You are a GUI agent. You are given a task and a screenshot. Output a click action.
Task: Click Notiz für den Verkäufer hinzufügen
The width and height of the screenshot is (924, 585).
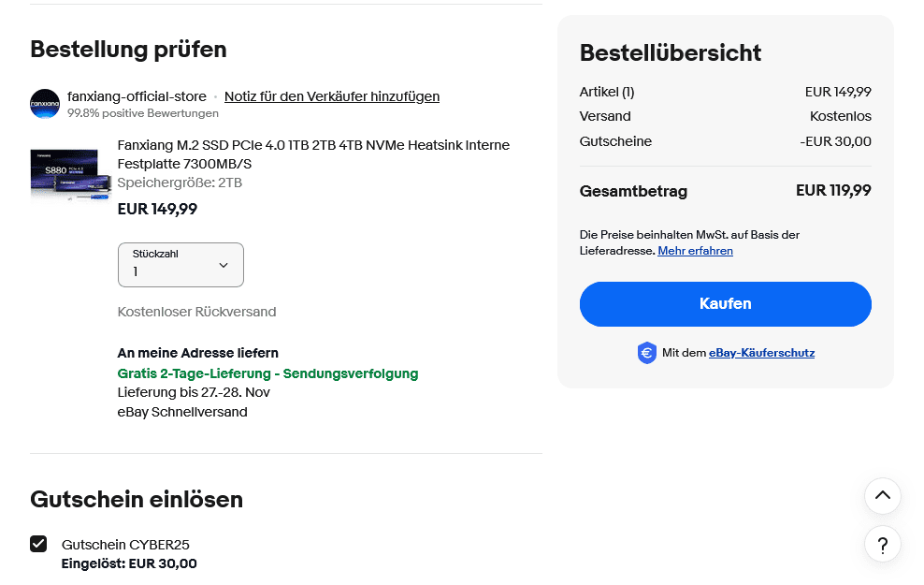tap(332, 96)
